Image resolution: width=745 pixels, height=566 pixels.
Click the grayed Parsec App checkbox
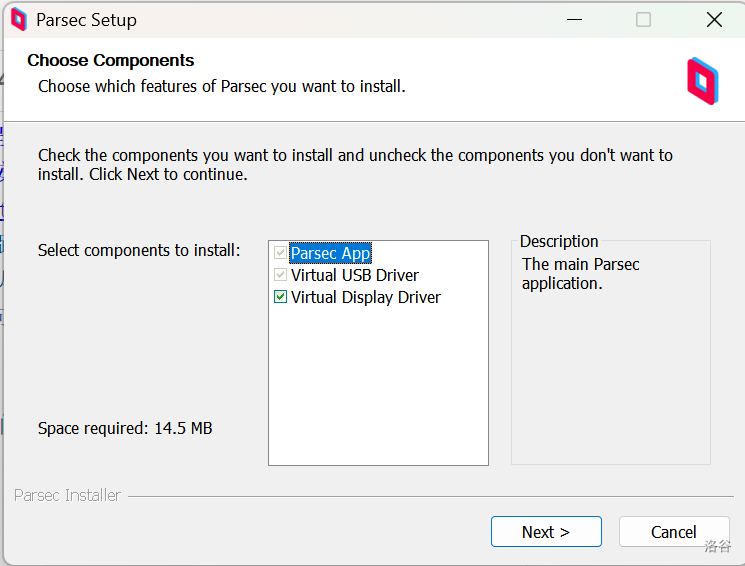click(281, 253)
